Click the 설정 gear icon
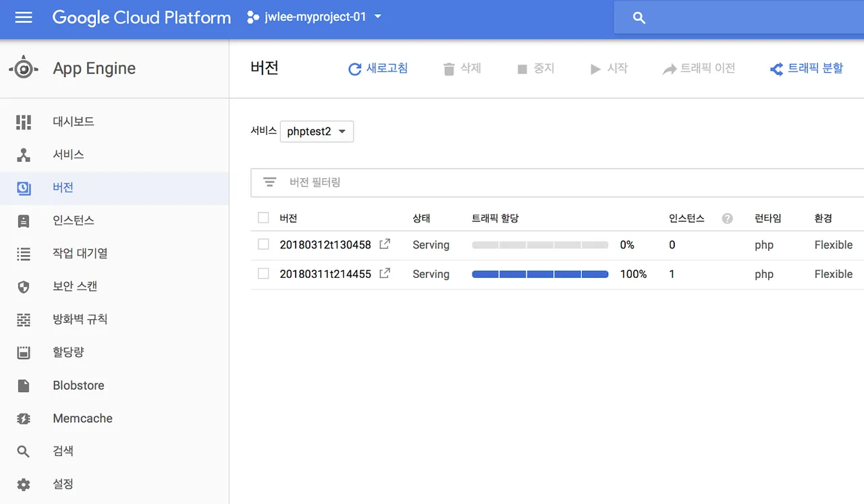The image size is (864, 504). pos(24,485)
